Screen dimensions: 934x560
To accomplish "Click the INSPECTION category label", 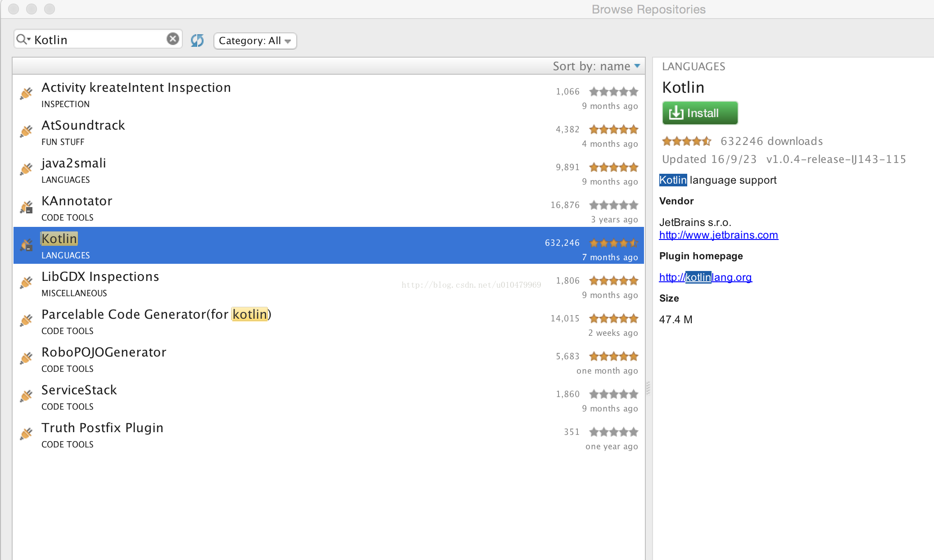I will 66,104.
